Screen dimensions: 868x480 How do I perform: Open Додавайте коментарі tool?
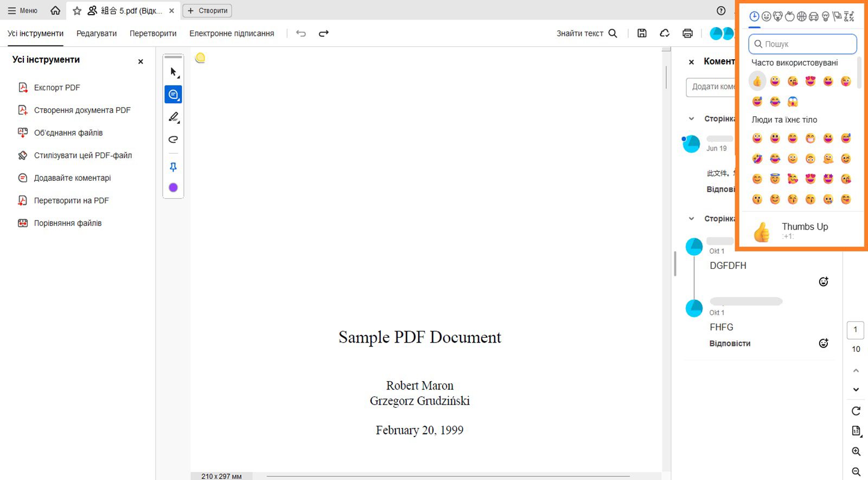(64, 178)
